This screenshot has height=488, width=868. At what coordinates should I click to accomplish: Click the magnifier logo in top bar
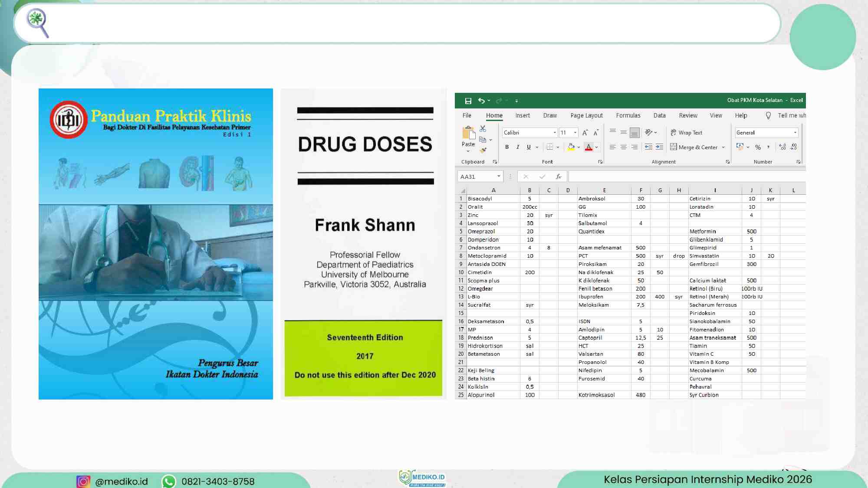tap(38, 23)
